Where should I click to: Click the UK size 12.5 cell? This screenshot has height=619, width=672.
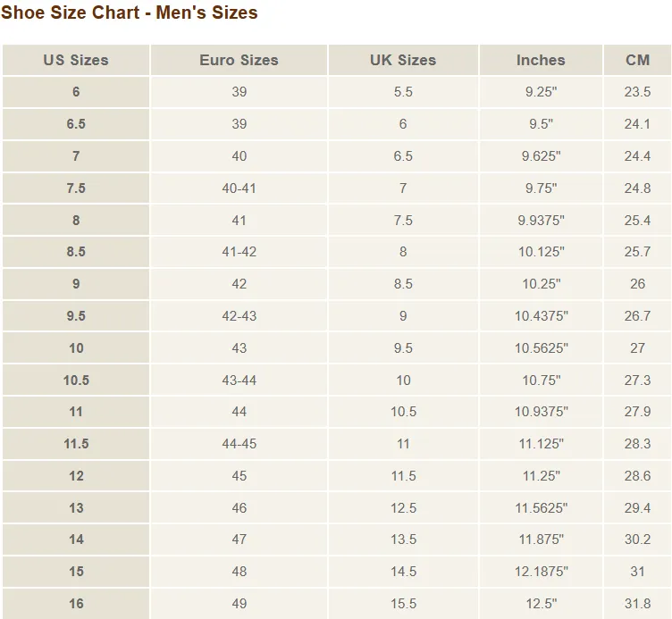(x=403, y=507)
